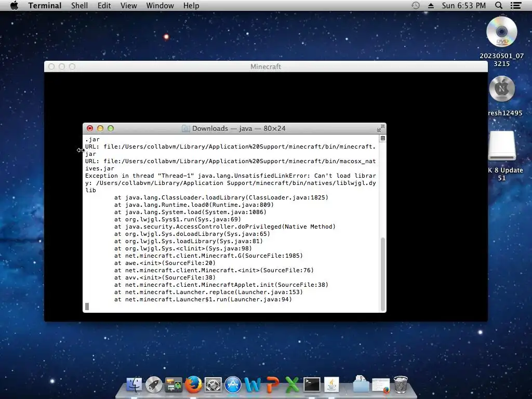Screen dimensions: 532x399
Task: Open the Notification Center list icon
Action: click(x=516, y=5)
